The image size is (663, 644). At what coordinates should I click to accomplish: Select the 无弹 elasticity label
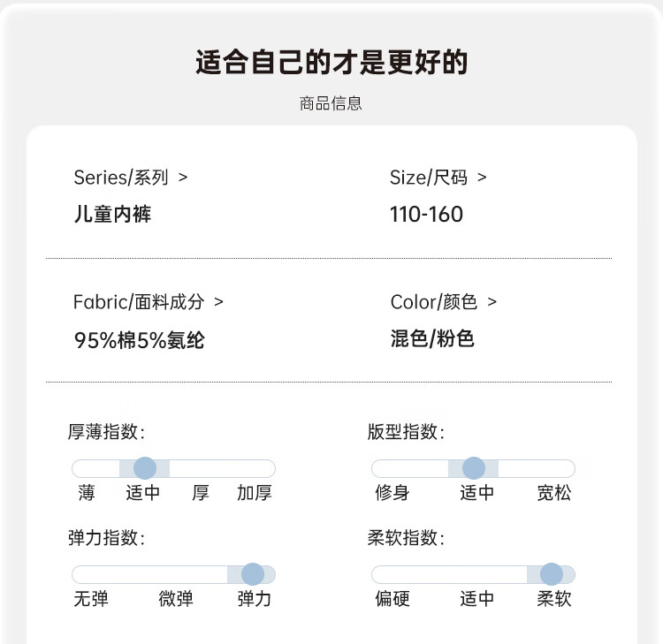91,599
